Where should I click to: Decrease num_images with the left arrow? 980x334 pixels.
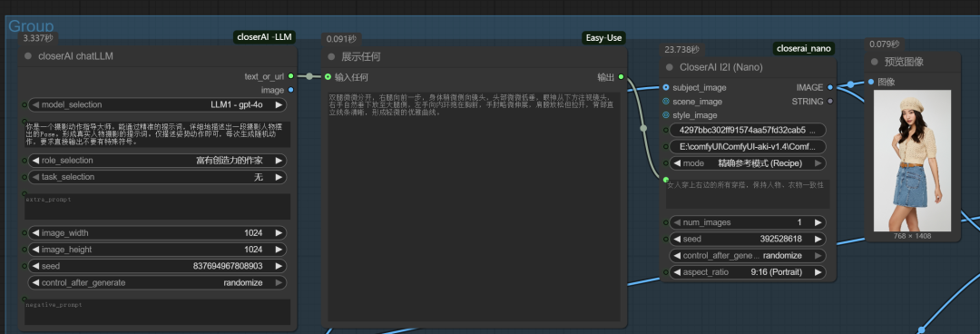[x=677, y=222]
